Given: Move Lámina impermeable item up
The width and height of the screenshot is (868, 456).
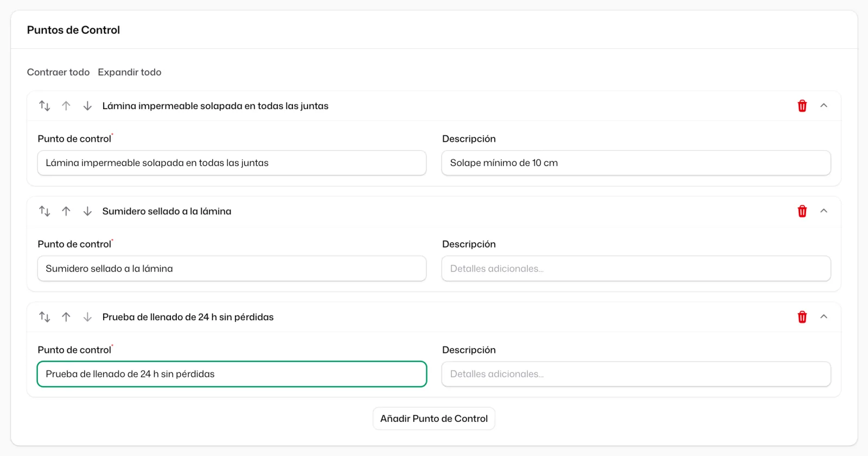Looking at the screenshot, I should click(x=66, y=106).
